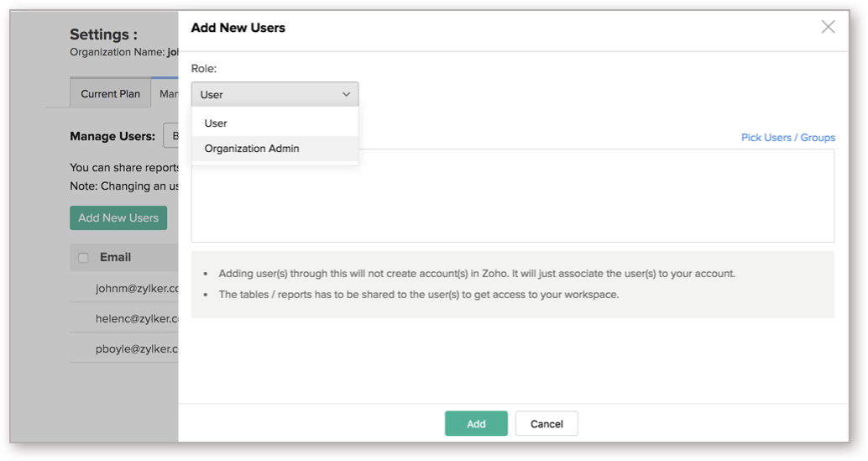This screenshot has width=868, height=461.
Task: Select Organization Admin from role list
Action: pos(252,149)
